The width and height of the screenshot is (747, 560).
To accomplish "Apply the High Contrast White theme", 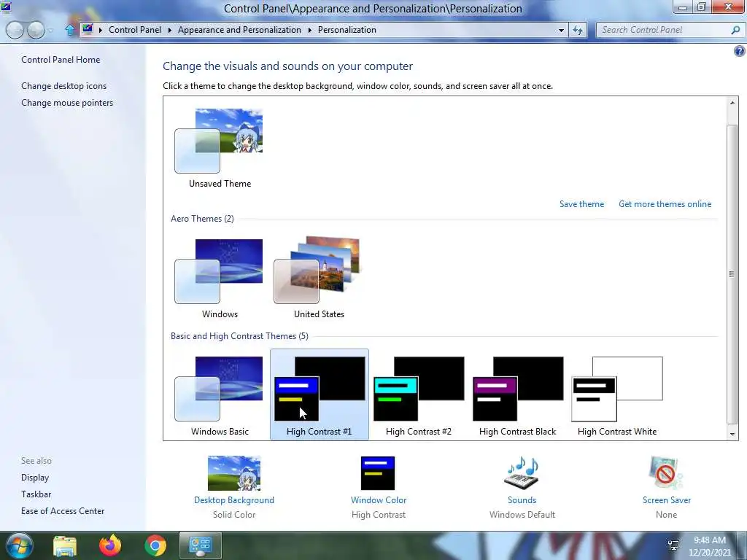I will point(617,389).
